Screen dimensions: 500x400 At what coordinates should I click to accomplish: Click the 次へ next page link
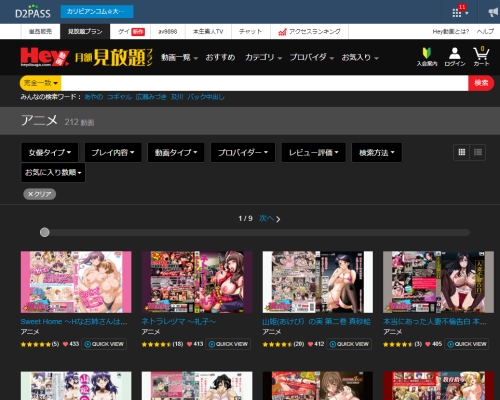[x=266, y=219]
